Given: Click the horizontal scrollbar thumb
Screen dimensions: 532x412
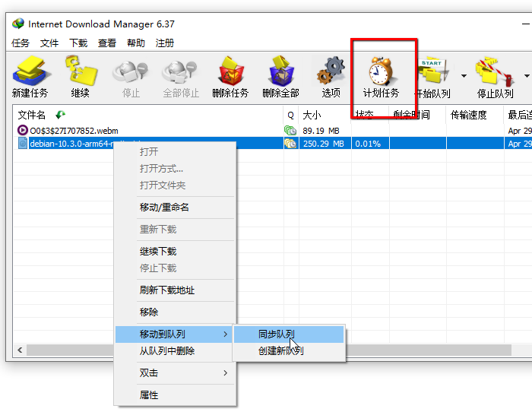Looking at the screenshot, I should pos(269,350).
